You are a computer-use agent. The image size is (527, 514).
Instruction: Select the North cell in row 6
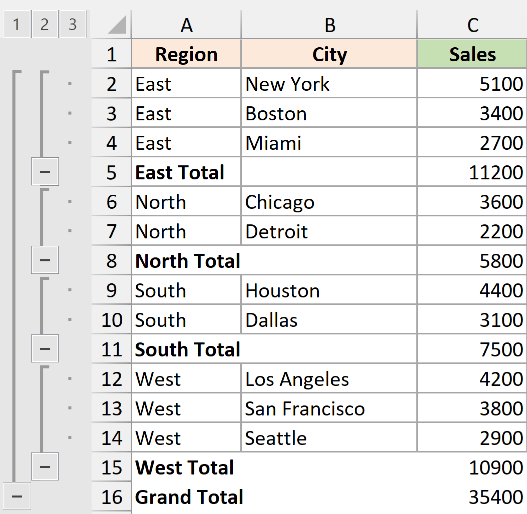(x=187, y=201)
